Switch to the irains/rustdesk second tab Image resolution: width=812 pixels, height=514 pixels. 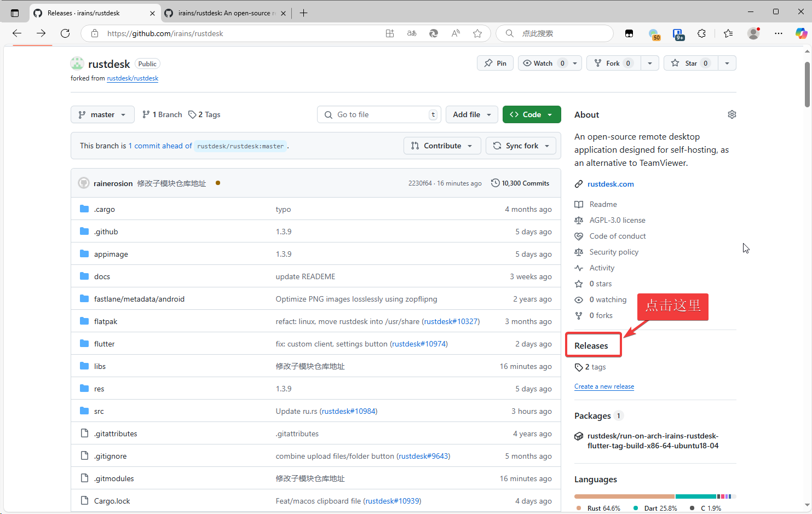[224, 13]
